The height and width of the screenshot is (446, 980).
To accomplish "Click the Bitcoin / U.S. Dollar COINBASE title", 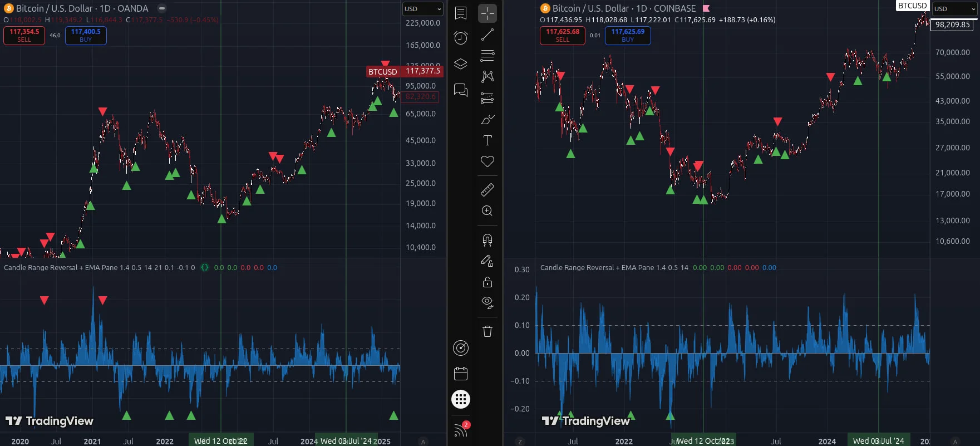I will click(624, 8).
